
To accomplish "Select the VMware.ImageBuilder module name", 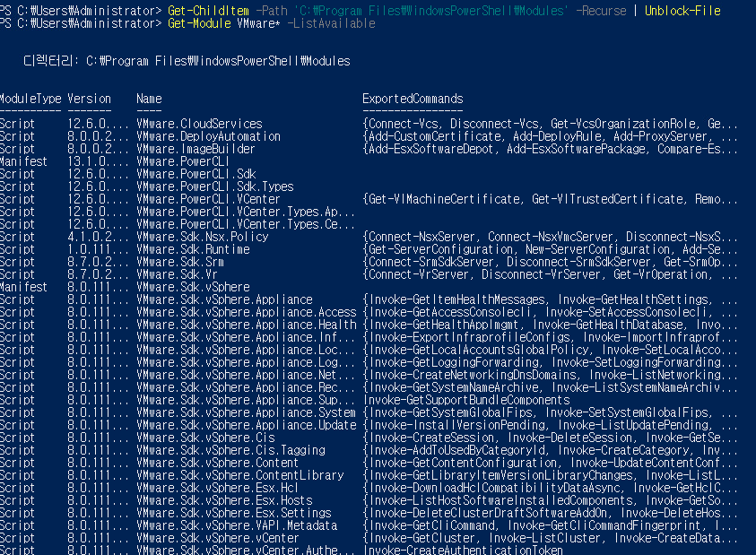I will pyautogui.click(x=196, y=149).
